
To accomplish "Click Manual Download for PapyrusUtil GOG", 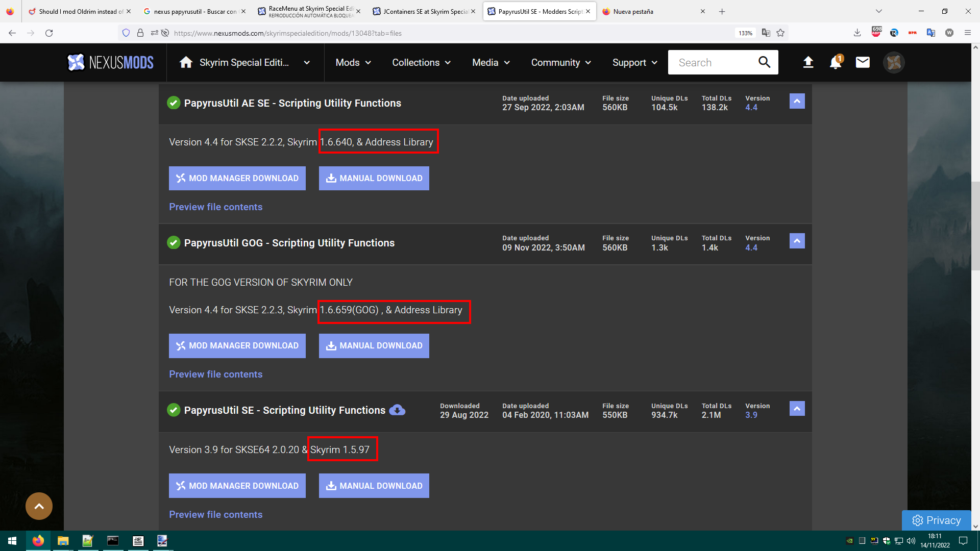I will (x=374, y=346).
